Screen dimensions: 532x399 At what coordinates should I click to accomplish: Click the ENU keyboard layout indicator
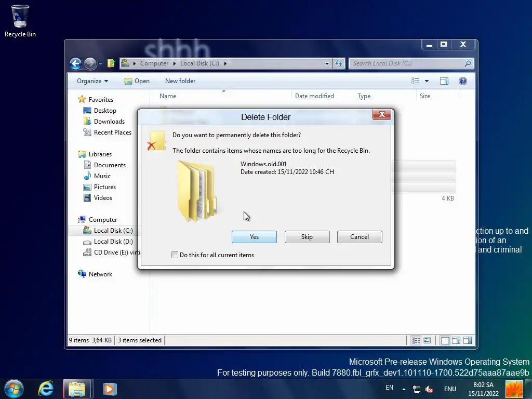pos(450,389)
